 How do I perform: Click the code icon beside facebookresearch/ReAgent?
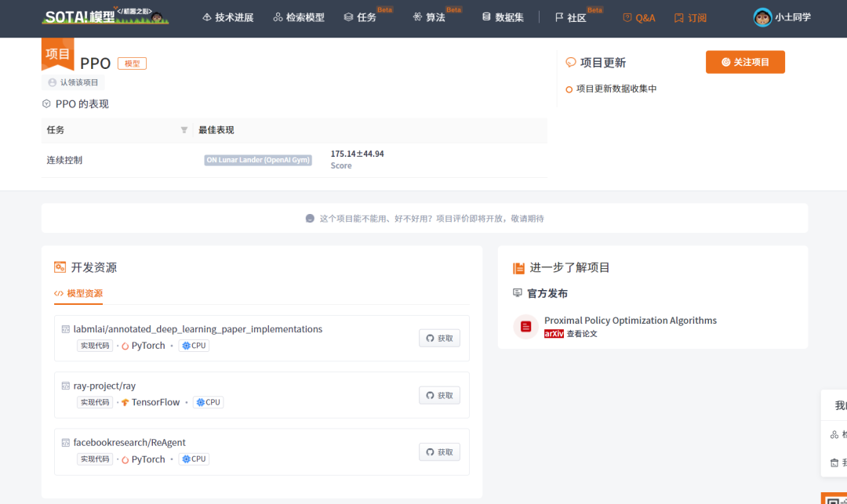pyautogui.click(x=65, y=443)
